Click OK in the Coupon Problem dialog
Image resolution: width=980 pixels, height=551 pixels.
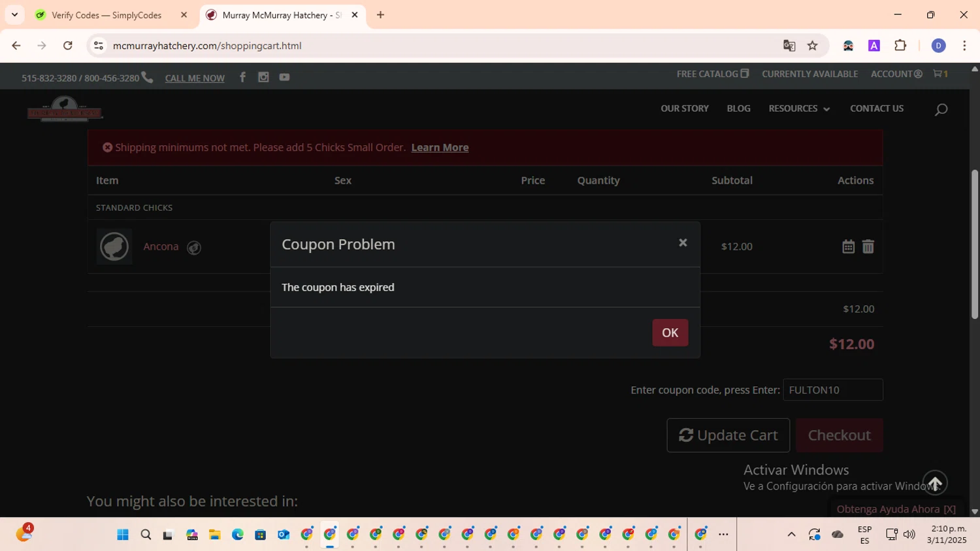670,333
